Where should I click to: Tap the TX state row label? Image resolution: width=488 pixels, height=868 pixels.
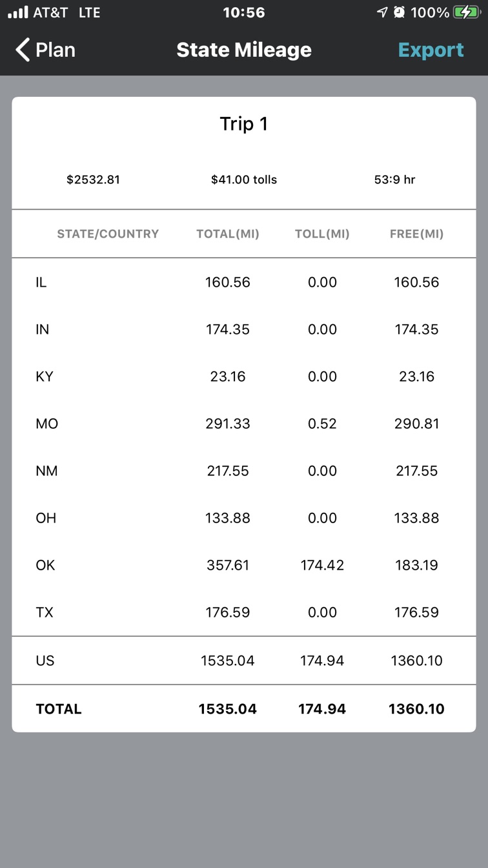point(45,612)
